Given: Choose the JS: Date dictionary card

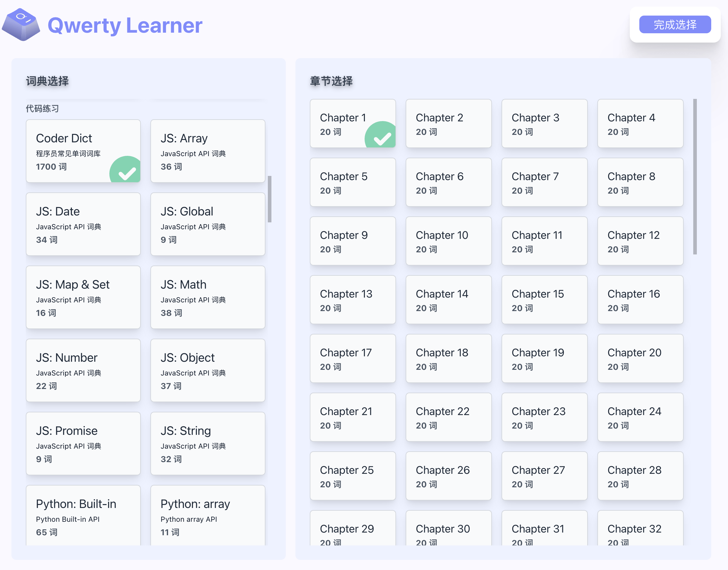Looking at the screenshot, I should pos(83,224).
